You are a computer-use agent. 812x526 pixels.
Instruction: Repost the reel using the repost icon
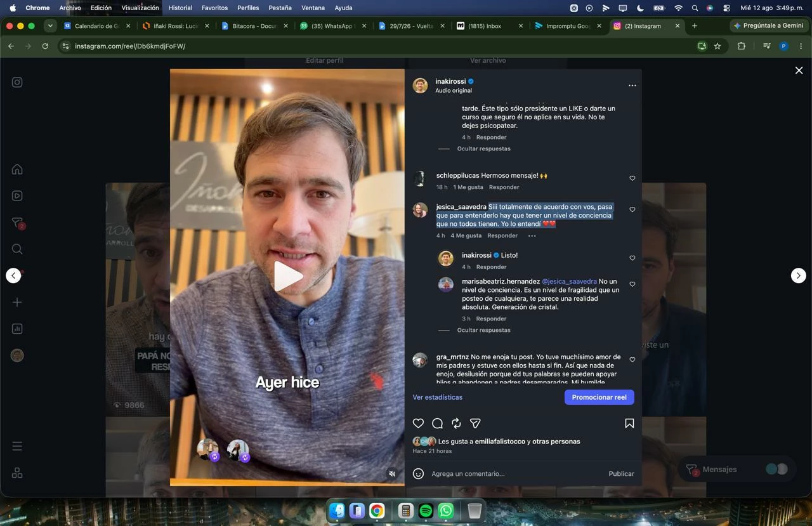[456, 423]
